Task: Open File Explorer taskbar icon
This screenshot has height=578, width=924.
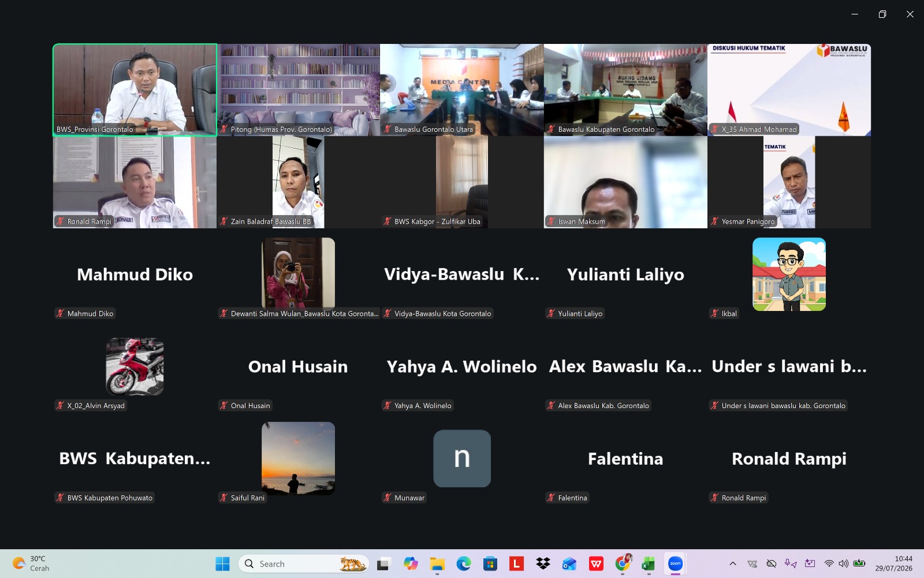Action: tap(437, 564)
